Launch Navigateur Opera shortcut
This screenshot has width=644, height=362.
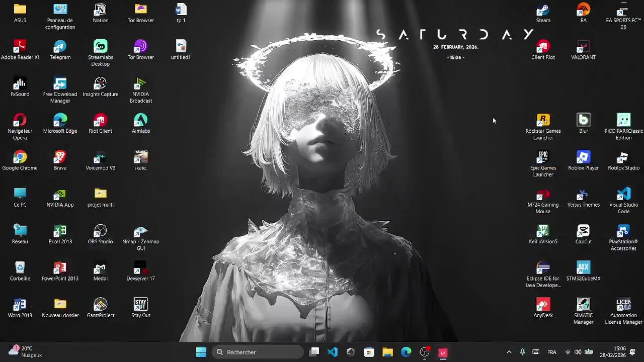[x=20, y=127]
